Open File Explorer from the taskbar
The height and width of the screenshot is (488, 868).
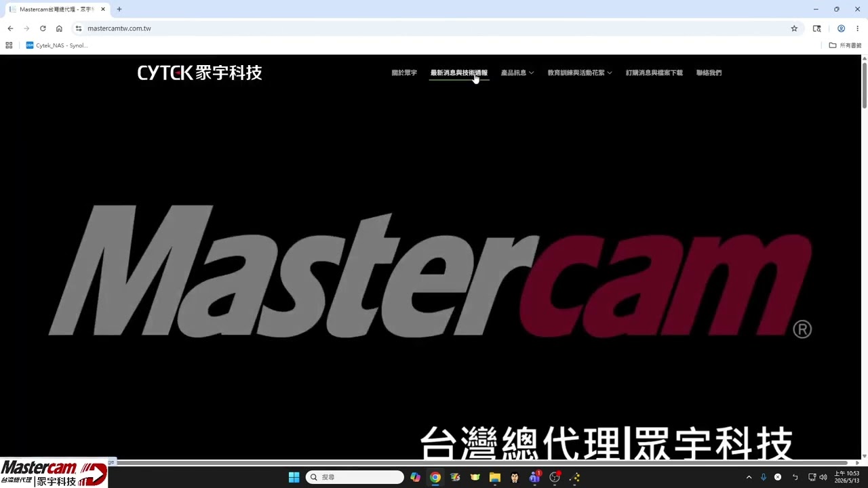pos(495,477)
